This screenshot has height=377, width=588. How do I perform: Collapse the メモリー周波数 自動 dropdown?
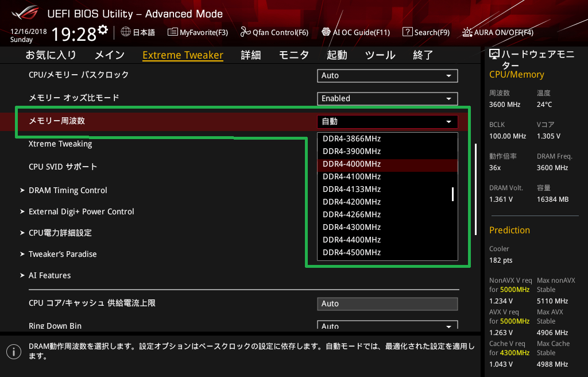click(388, 121)
